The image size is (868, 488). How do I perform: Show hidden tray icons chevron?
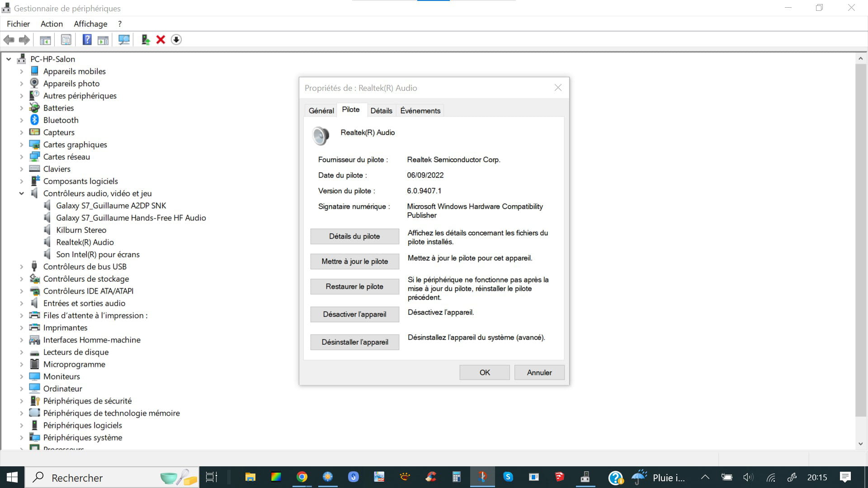[705, 477]
